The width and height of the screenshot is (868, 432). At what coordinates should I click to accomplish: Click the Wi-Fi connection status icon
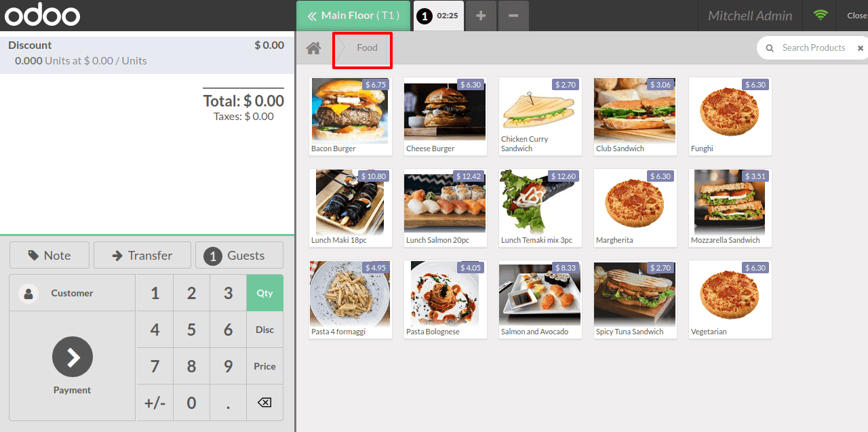point(821,15)
